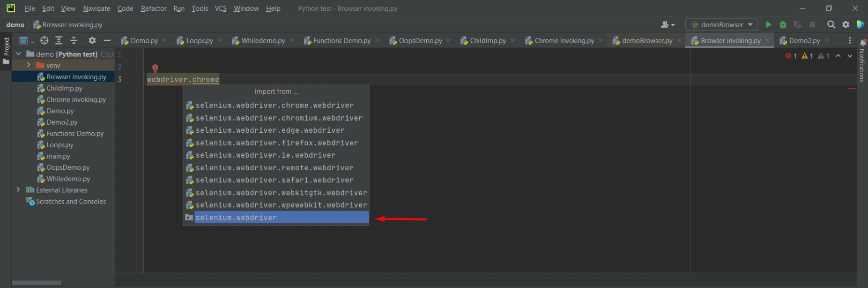Image resolution: width=868 pixels, height=288 pixels.
Task: Jump to previous highlighted error arrow
Action: click(838, 56)
